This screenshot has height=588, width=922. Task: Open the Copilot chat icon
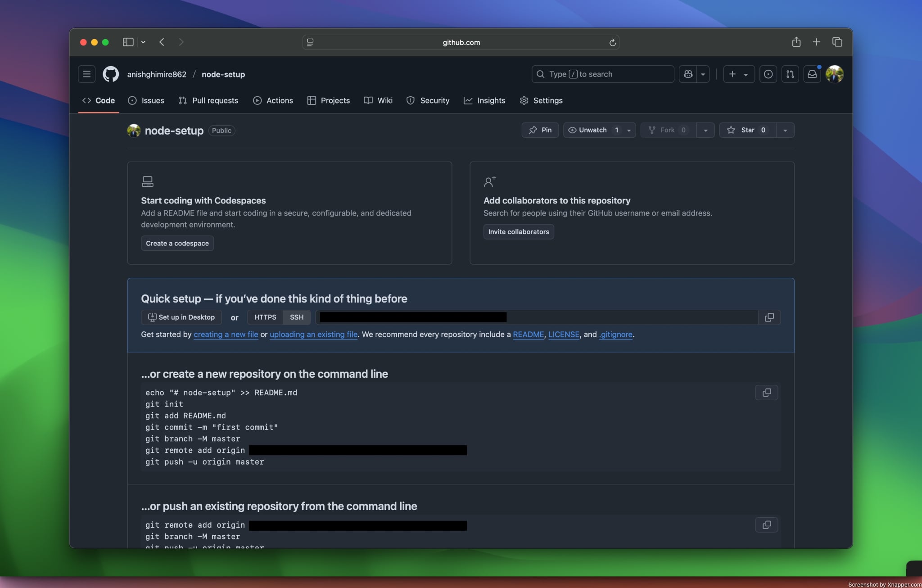[x=688, y=74]
